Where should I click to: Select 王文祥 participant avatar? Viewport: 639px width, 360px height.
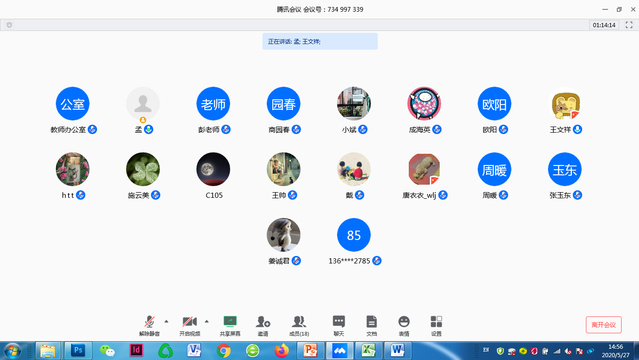click(565, 104)
